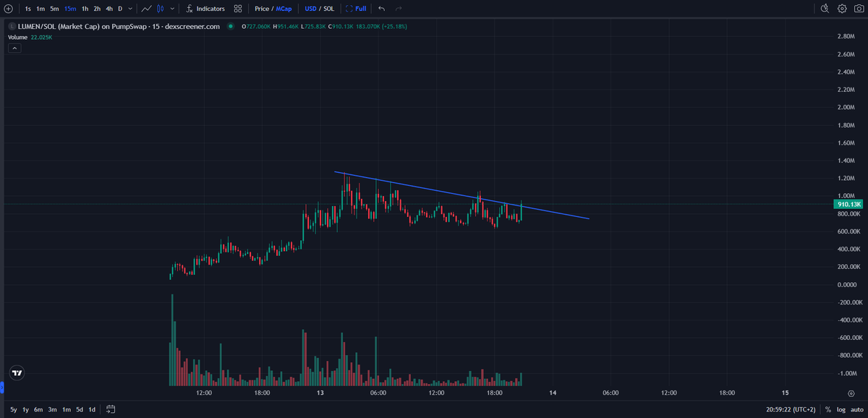Activate Full chart mode
Viewport: 868px width, 418px height.
click(357, 9)
